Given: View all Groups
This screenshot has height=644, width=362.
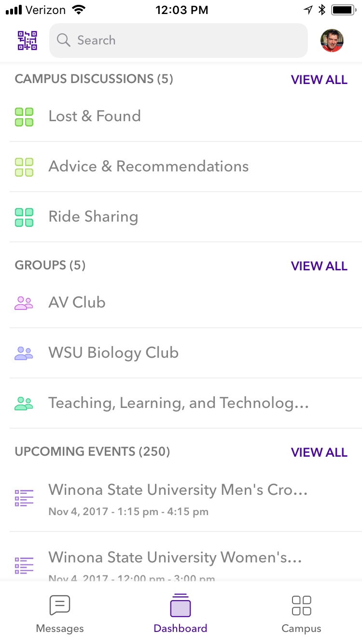Looking at the screenshot, I should 319,266.
